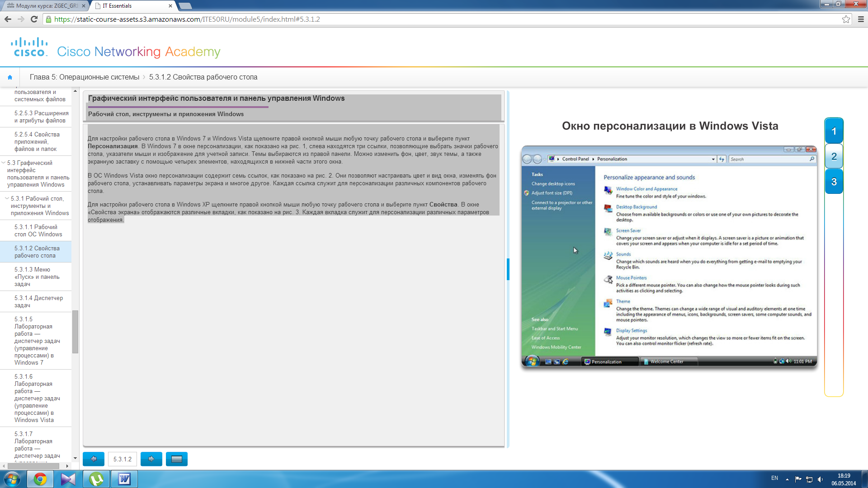This screenshot has width=868, height=488.
Task: Show figure 1 in media panel
Action: tap(834, 131)
